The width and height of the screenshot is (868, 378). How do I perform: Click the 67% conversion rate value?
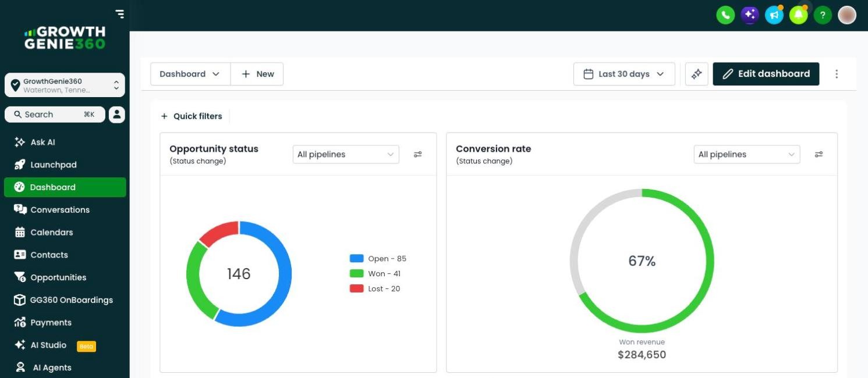pos(642,261)
